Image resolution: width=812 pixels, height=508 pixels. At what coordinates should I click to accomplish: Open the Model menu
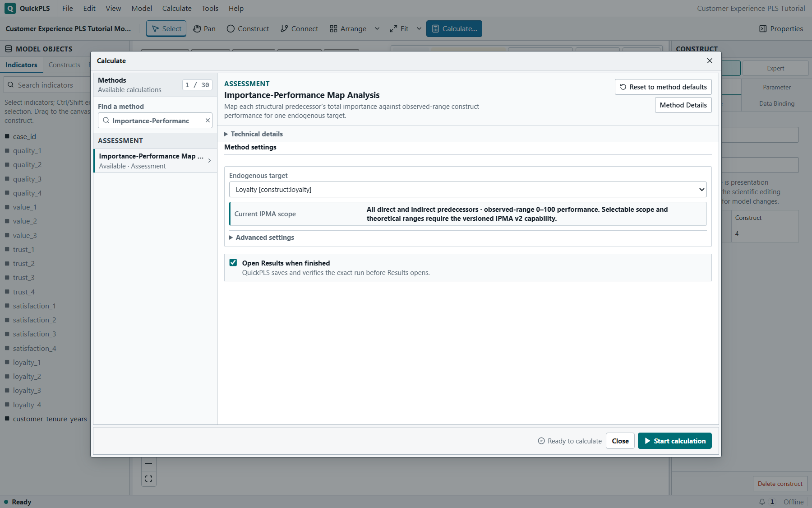[142, 8]
